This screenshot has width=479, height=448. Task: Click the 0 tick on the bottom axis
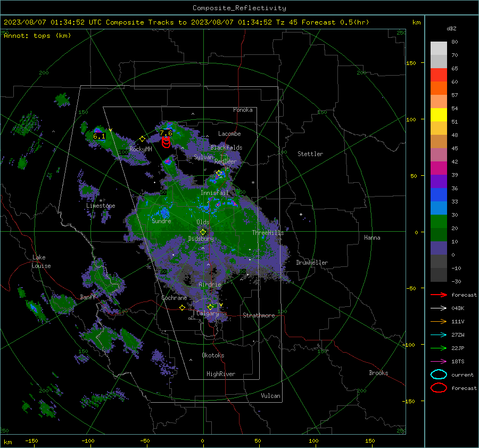pos(203,441)
